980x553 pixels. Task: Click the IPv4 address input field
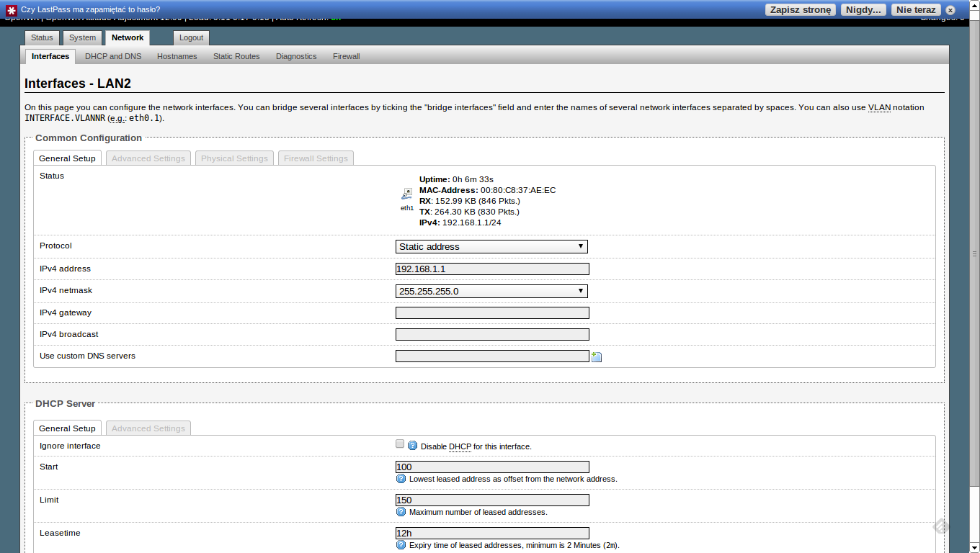[x=492, y=269]
